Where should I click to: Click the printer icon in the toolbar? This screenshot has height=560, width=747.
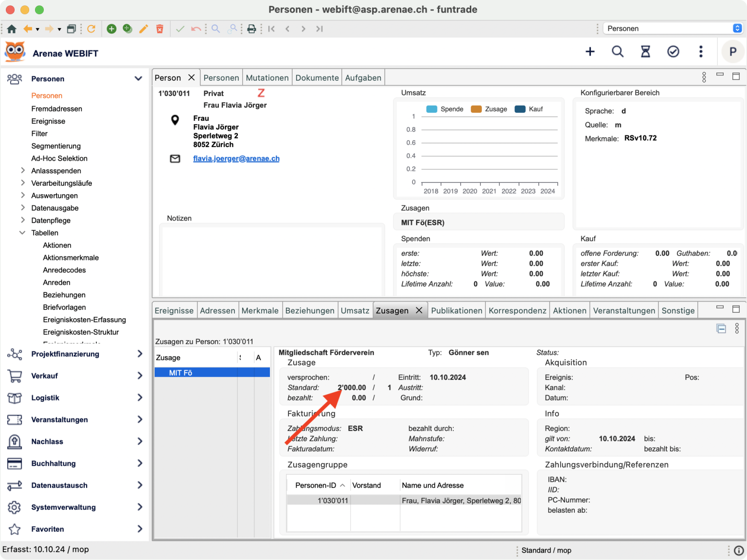tap(251, 29)
